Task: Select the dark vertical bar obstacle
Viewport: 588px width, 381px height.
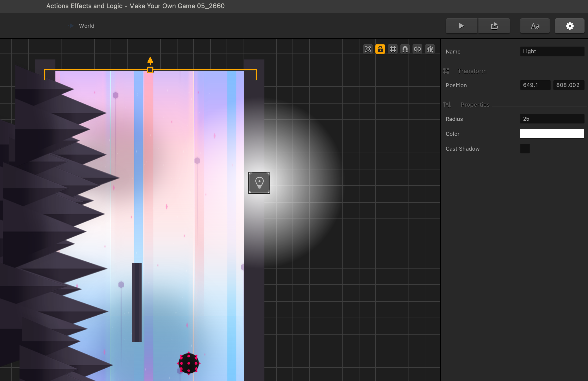Action: (x=137, y=302)
